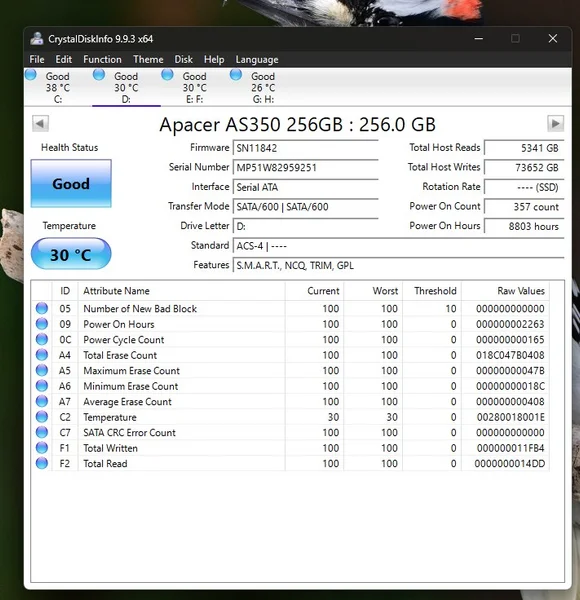The height and width of the screenshot is (600, 580).
Task: Close the CrystalDiskInfo window
Action: click(x=553, y=39)
